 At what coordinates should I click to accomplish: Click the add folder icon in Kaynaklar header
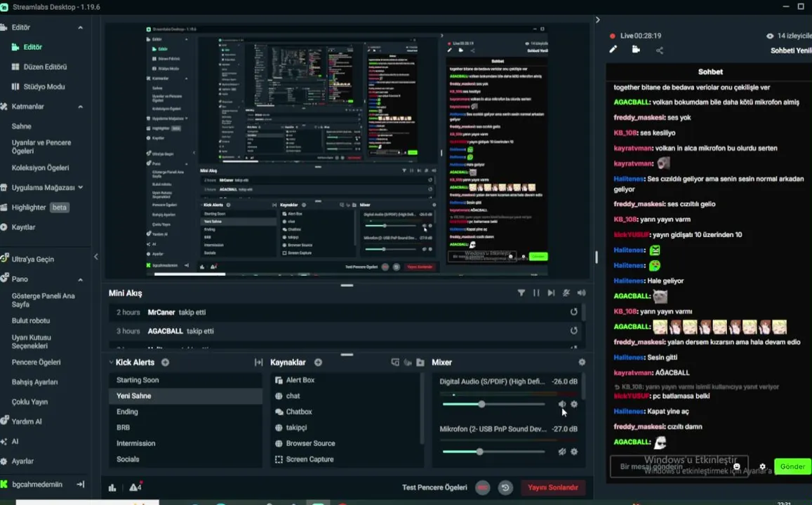click(420, 362)
